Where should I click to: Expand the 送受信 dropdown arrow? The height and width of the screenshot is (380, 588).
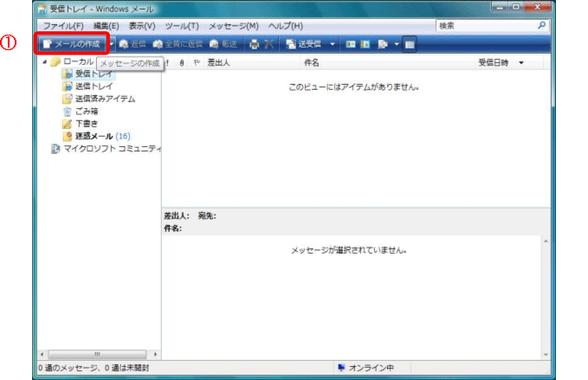(x=333, y=43)
